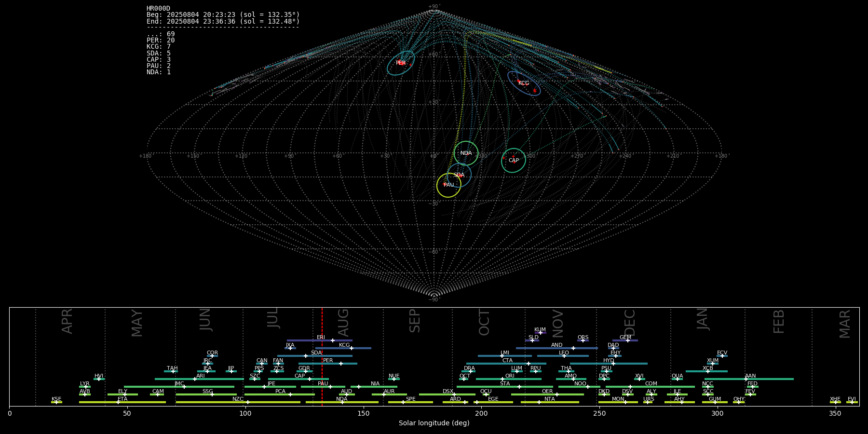The height and width of the screenshot is (434, 868).
Task: Click the CAP radiant label on sky map
Action: (514, 161)
